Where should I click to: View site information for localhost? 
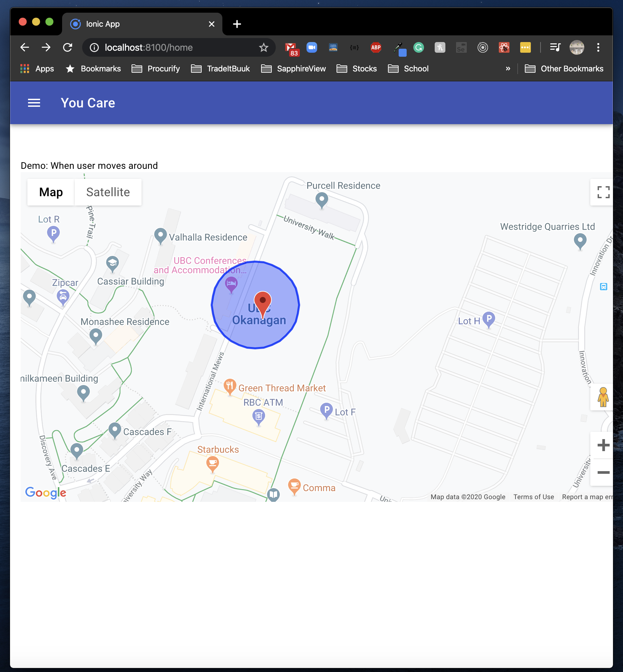click(x=94, y=47)
